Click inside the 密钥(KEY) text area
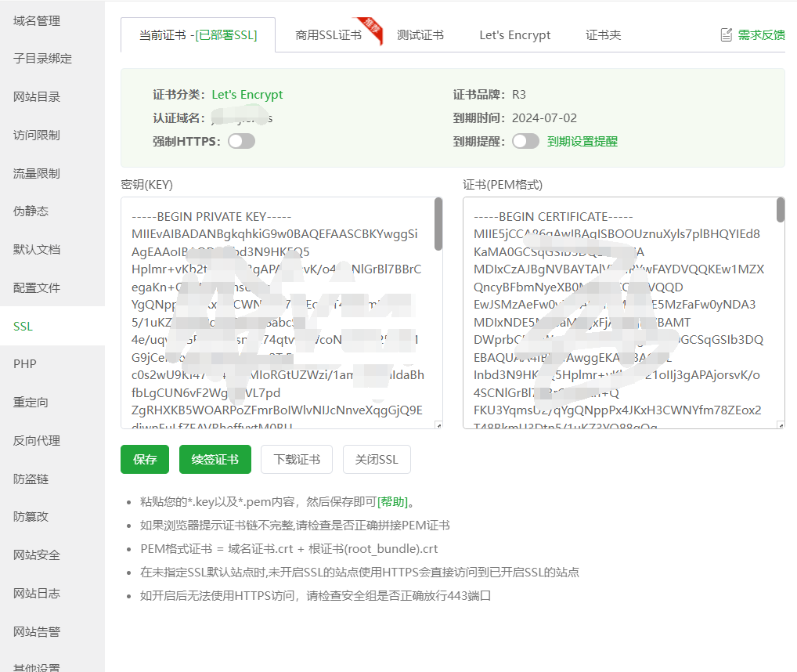 [x=274, y=313]
